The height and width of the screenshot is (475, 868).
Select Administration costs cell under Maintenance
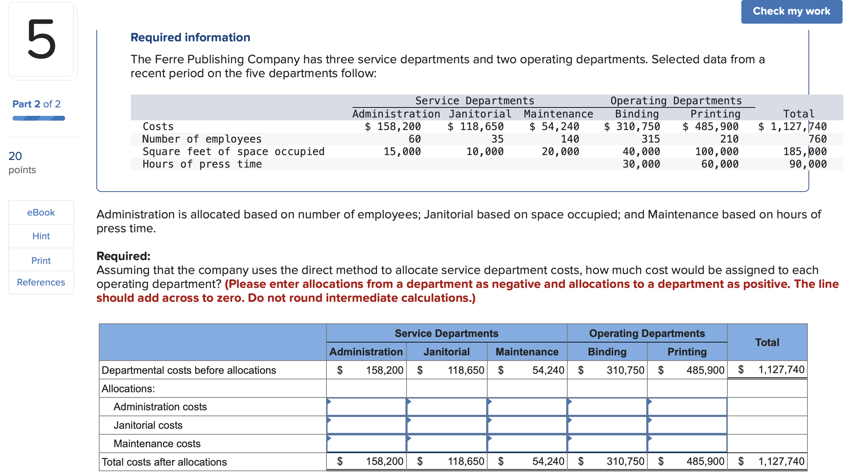(x=527, y=407)
